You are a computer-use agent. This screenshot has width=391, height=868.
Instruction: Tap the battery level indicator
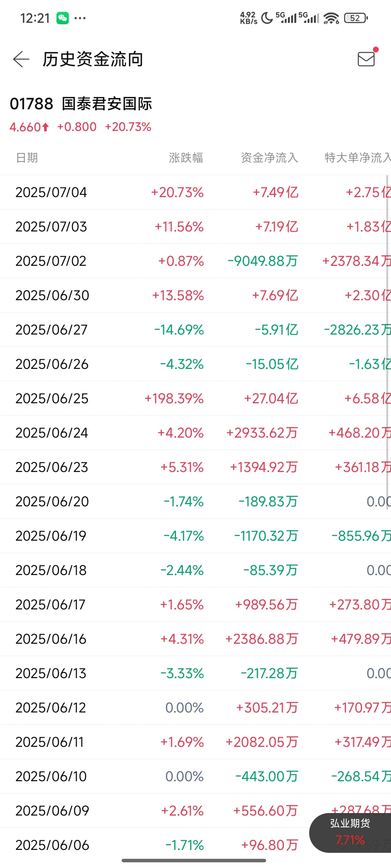[x=356, y=18]
